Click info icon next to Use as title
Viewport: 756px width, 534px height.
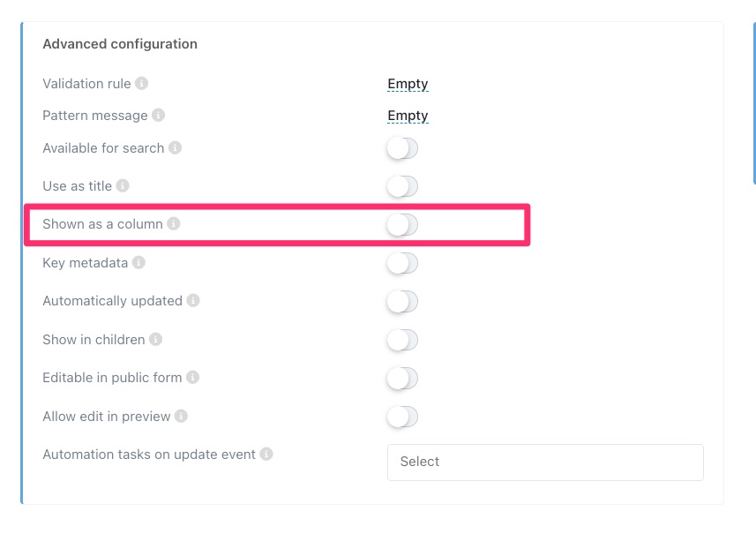click(123, 186)
